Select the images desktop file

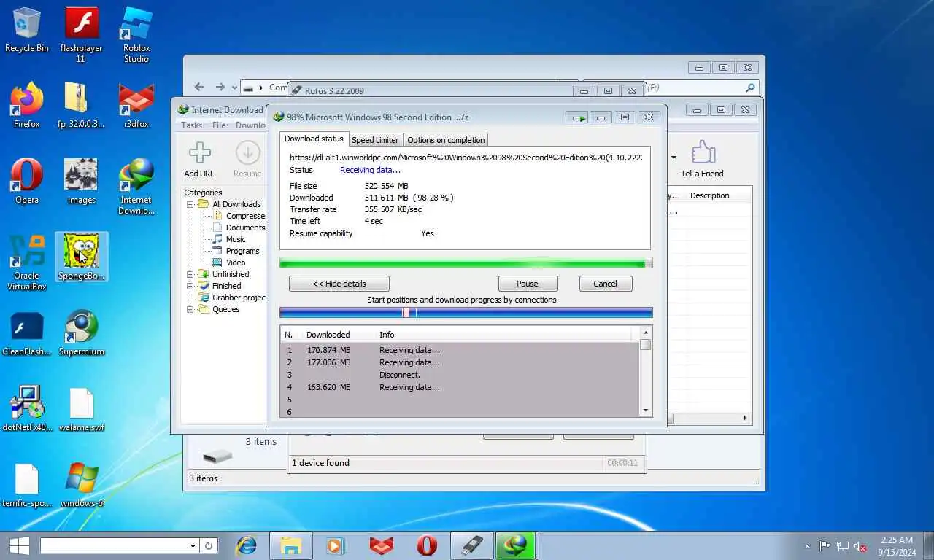click(x=81, y=182)
